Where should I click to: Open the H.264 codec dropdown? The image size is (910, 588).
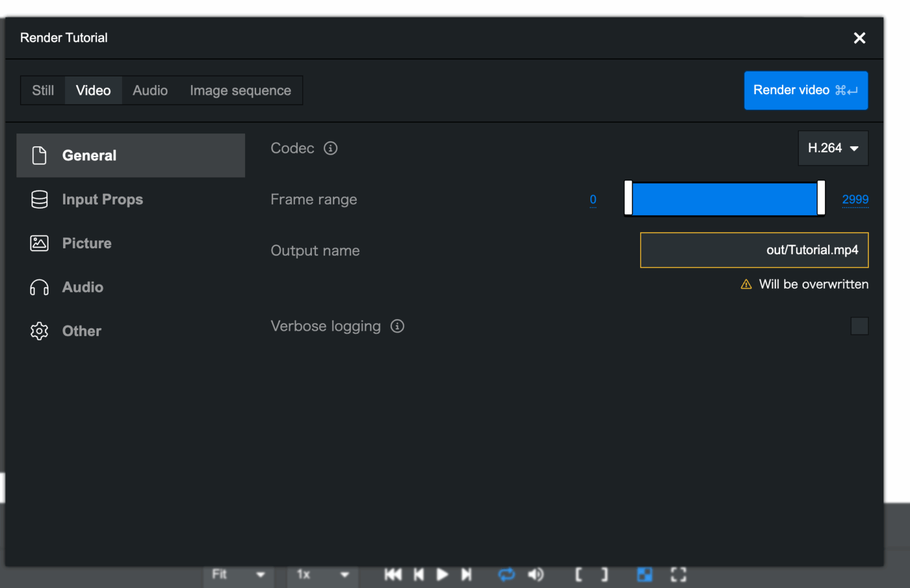[x=832, y=148]
